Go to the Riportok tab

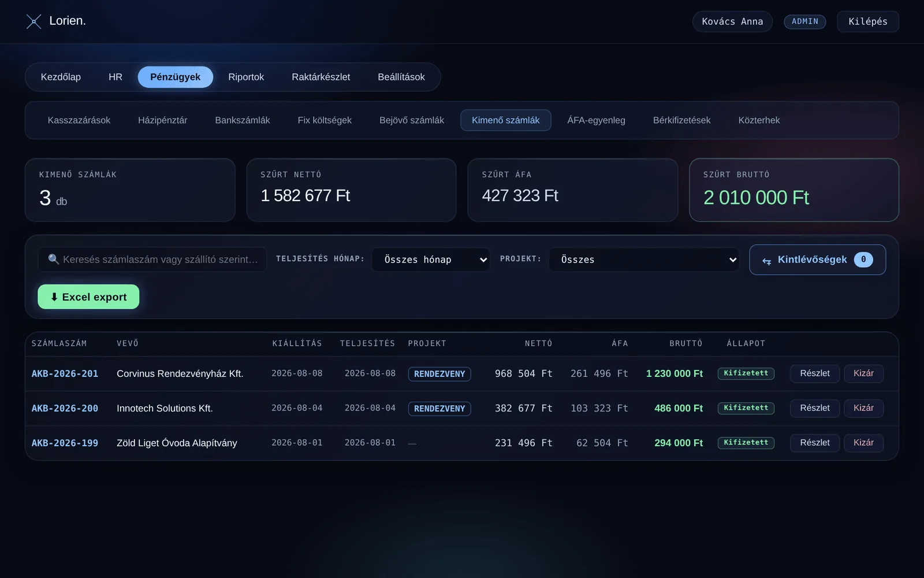(246, 77)
